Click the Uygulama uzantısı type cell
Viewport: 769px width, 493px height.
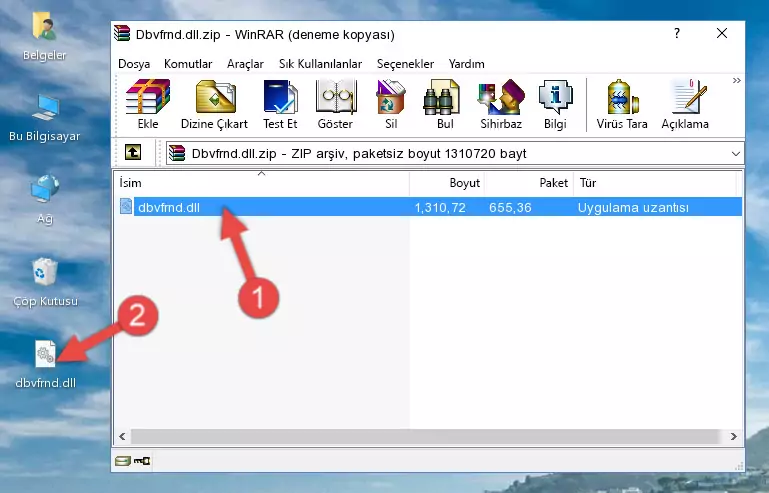[633, 208]
